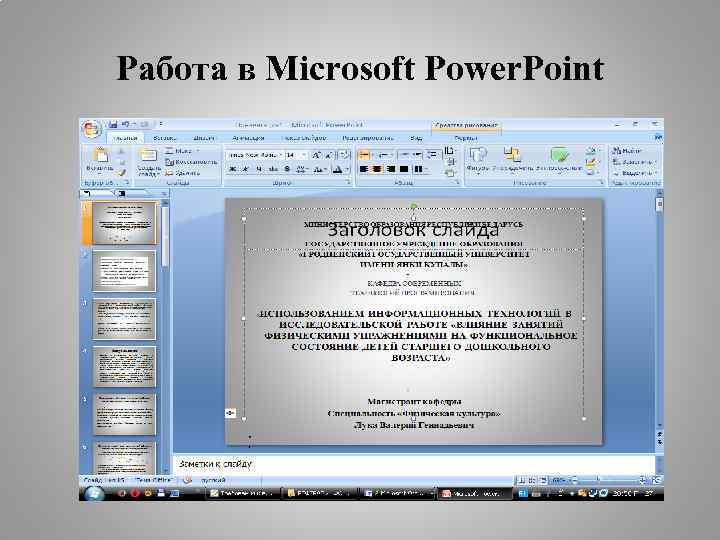Open the red PowerPoint taskbar button

[x=474, y=494]
